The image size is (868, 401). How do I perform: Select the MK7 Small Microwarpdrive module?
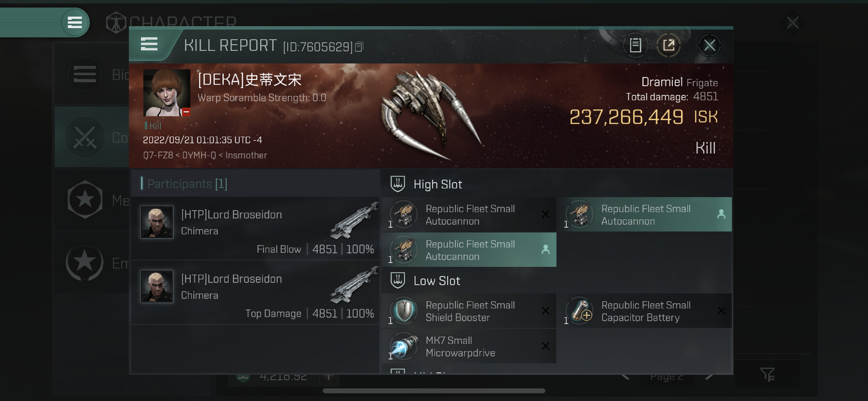[x=469, y=346]
